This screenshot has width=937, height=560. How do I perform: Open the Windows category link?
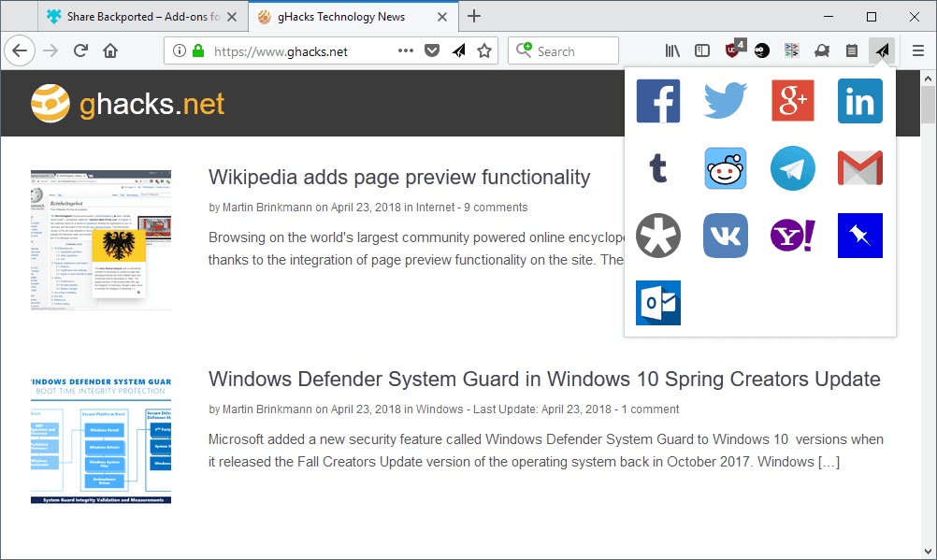click(x=440, y=409)
